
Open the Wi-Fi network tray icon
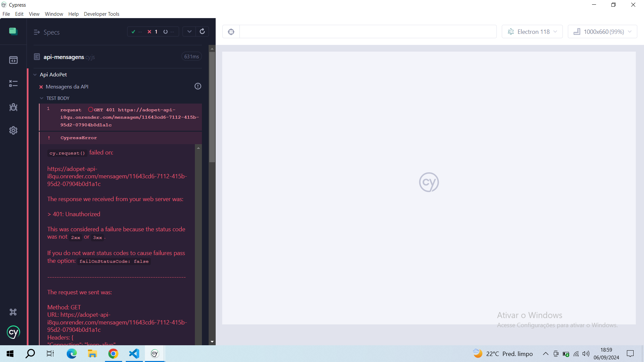576,354
